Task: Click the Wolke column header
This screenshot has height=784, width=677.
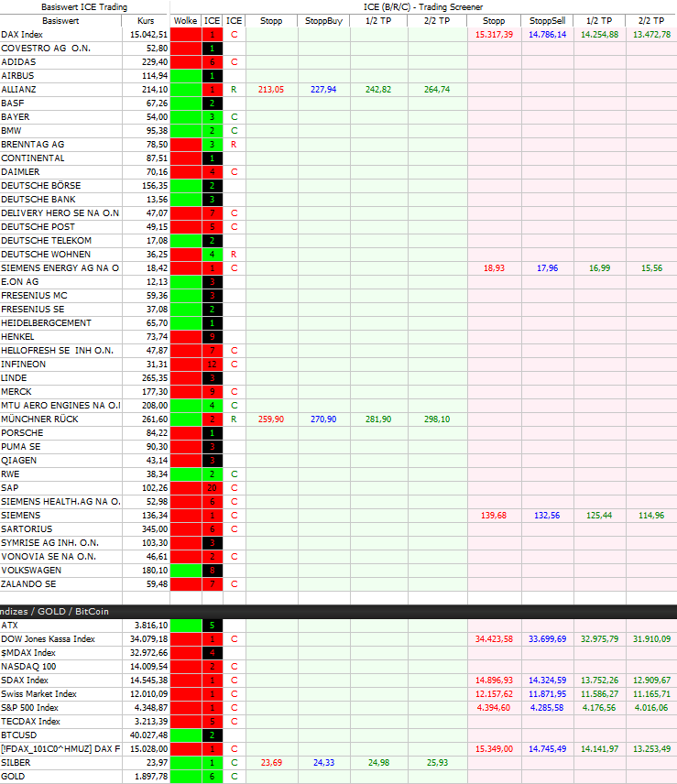Action: tap(185, 20)
